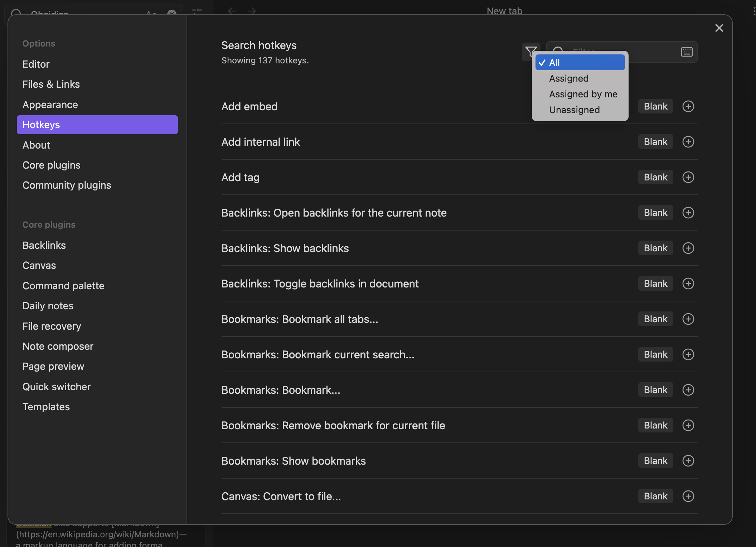Select Unassigned from the filter dropdown
Image resolution: width=756 pixels, height=547 pixels.
[580, 110]
